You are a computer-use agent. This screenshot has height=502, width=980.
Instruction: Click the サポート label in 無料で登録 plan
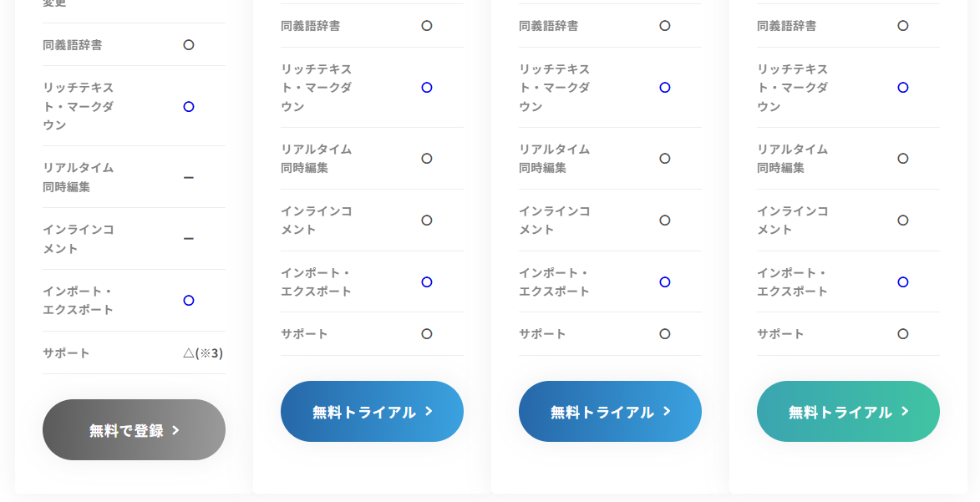tap(66, 352)
